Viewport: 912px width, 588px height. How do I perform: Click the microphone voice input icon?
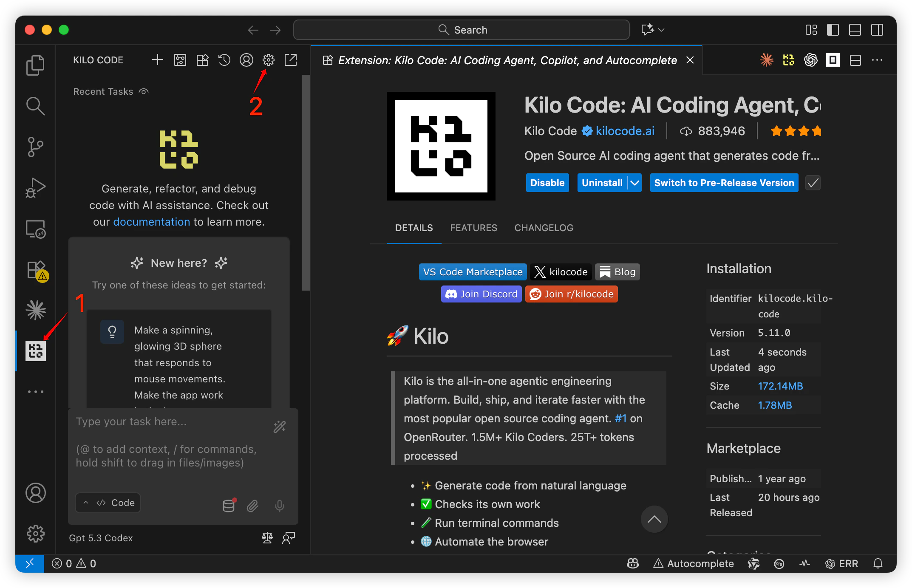279,506
